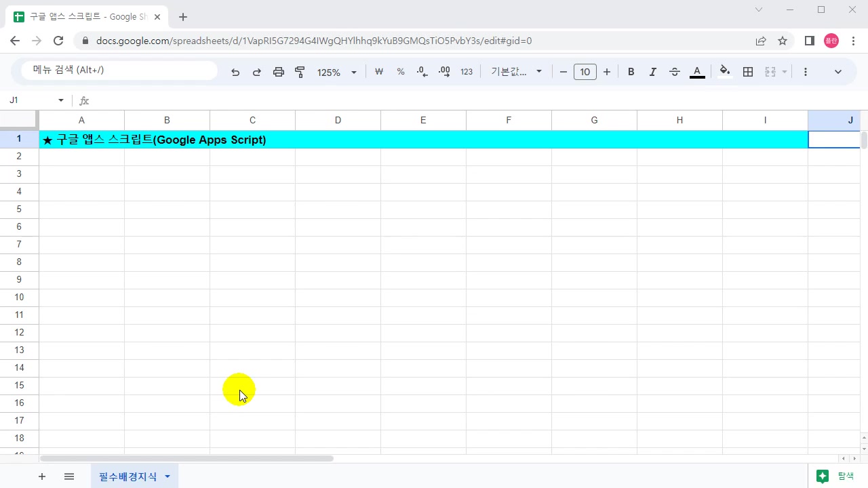Open the zoom level dropdown

[335, 72]
